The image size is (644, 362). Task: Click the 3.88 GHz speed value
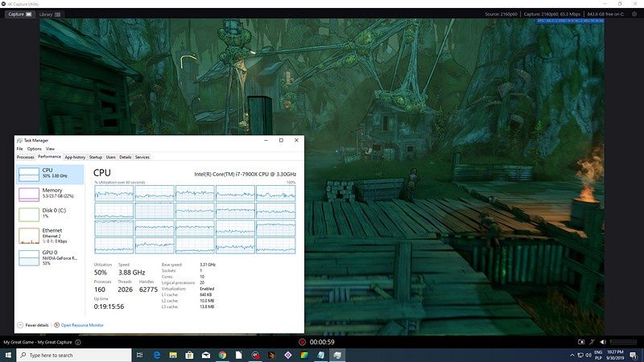point(131,273)
